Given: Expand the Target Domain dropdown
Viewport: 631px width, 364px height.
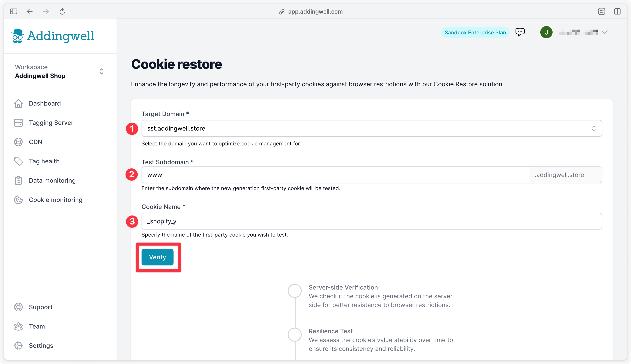Looking at the screenshot, I should coord(593,129).
